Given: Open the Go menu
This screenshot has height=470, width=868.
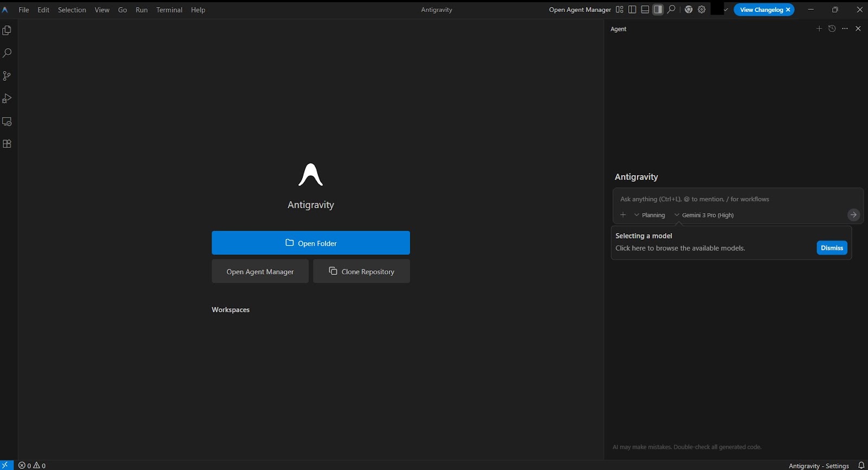Looking at the screenshot, I should point(123,10).
